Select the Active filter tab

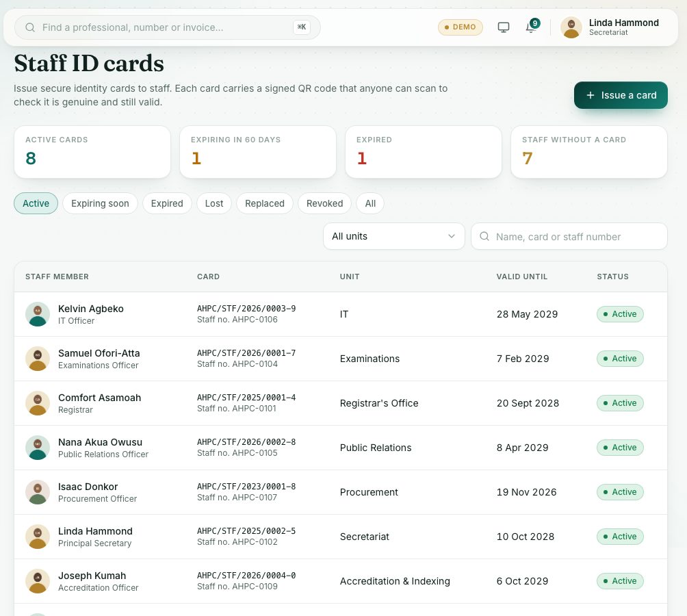pos(36,203)
